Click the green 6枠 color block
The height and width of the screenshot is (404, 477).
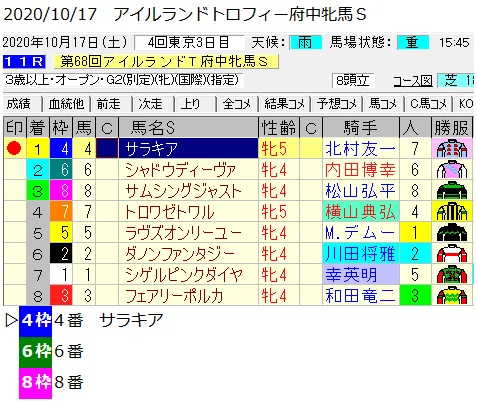pyautogui.click(x=35, y=352)
